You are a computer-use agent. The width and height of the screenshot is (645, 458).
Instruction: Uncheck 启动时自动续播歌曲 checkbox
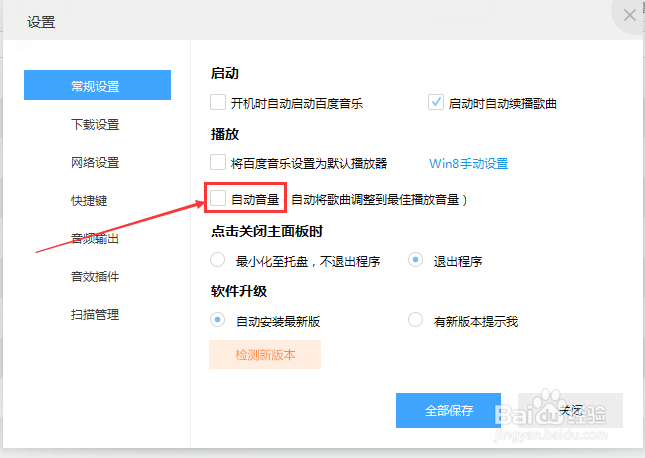[x=436, y=102]
